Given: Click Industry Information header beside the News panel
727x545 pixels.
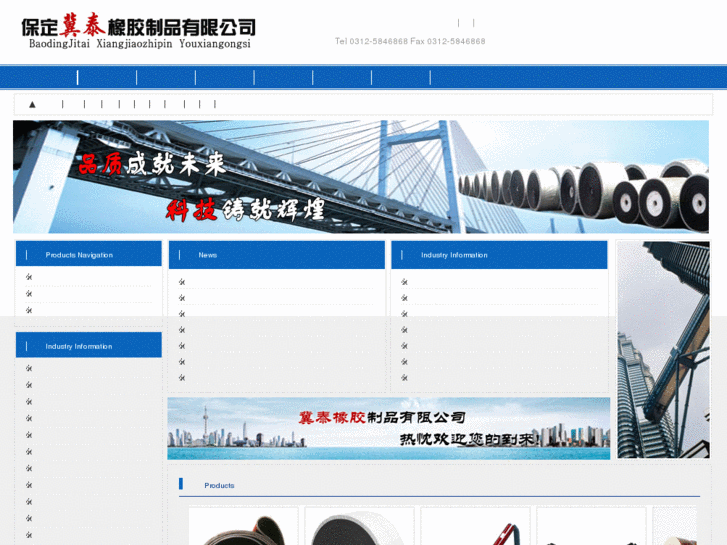Looking at the screenshot, I should [x=499, y=255].
